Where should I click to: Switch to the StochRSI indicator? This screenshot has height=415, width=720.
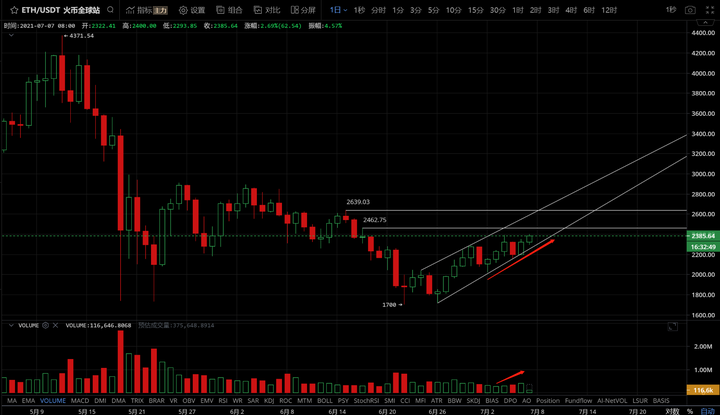coord(366,400)
